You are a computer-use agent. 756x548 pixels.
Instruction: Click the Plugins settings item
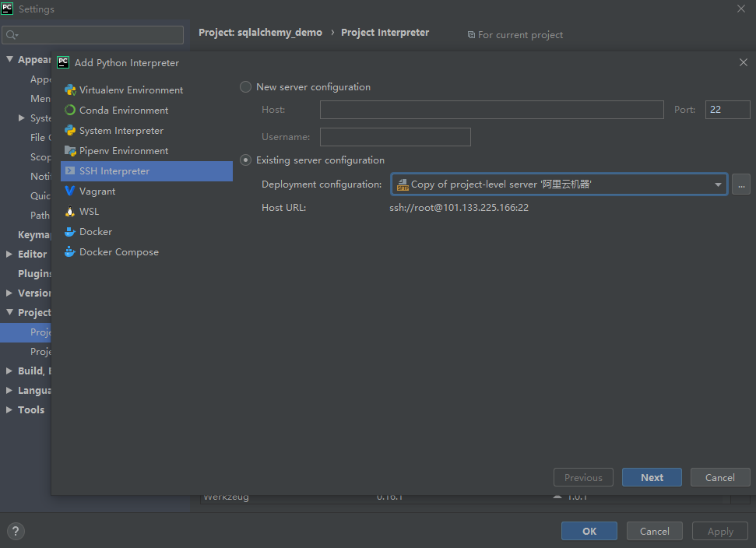34,274
